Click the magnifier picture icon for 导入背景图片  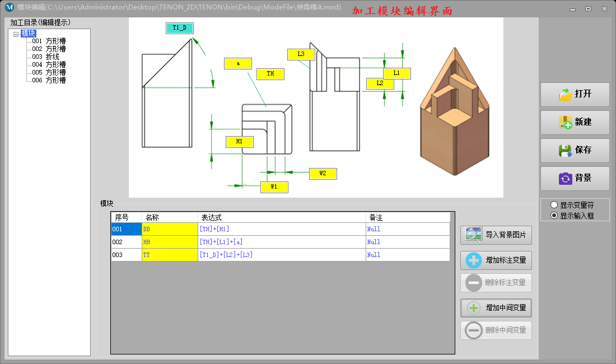474,235
